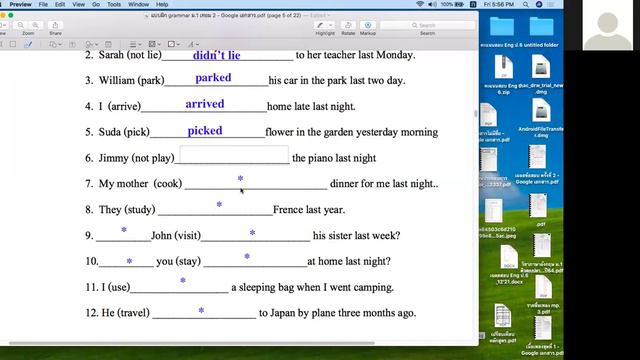Click the Search field in the toolbar

pyautogui.click(x=427, y=25)
